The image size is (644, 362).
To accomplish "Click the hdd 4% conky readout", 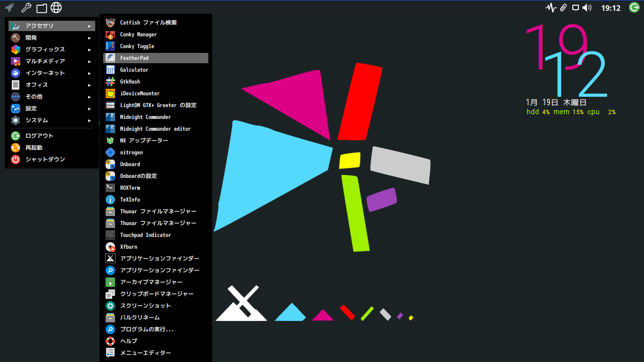I will click(x=538, y=112).
